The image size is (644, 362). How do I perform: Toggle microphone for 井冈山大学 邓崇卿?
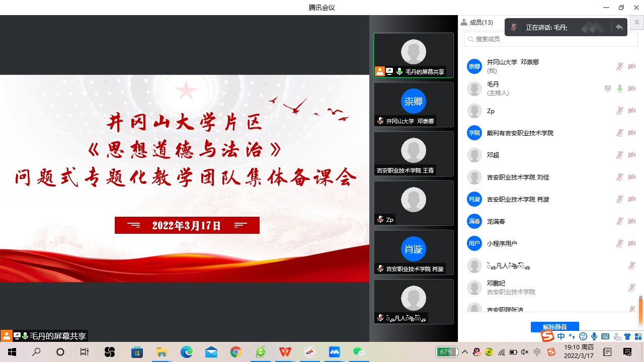(620, 66)
